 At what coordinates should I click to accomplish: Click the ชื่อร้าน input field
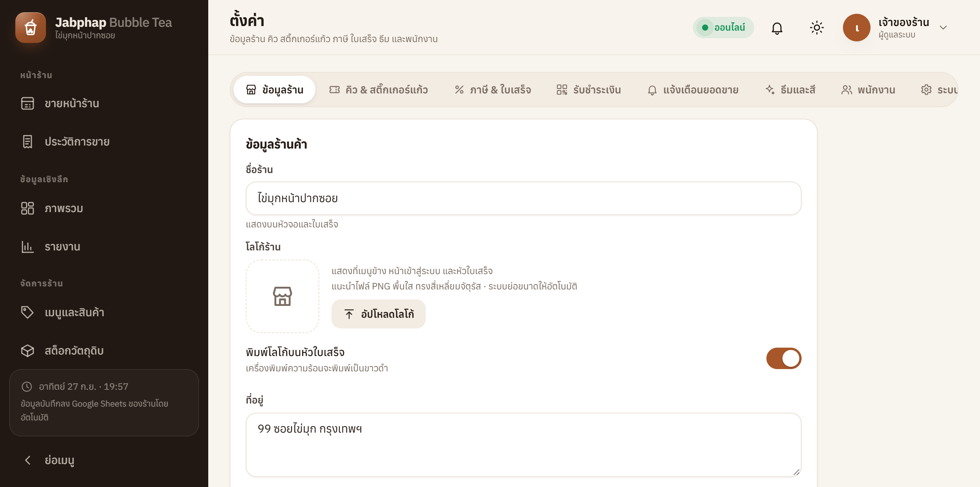[523, 198]
